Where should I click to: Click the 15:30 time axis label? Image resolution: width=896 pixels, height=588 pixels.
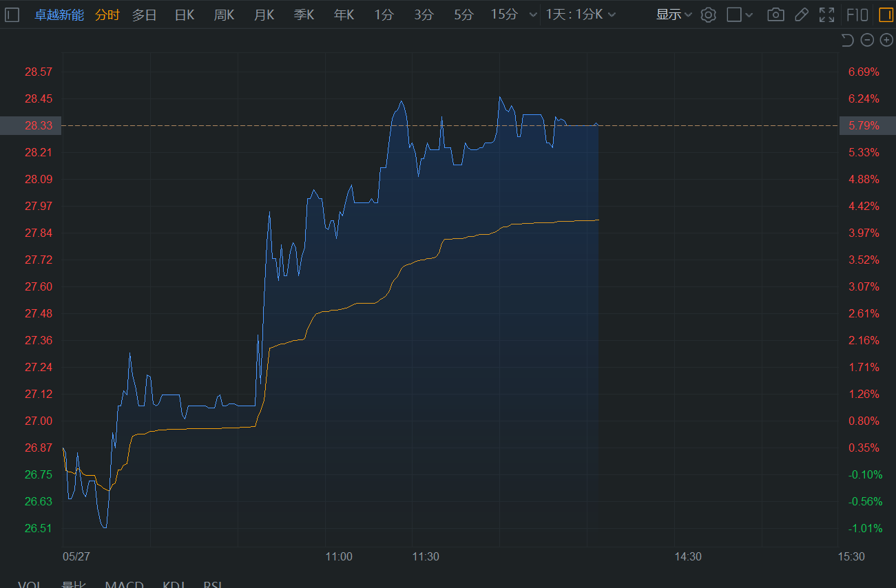851,556
